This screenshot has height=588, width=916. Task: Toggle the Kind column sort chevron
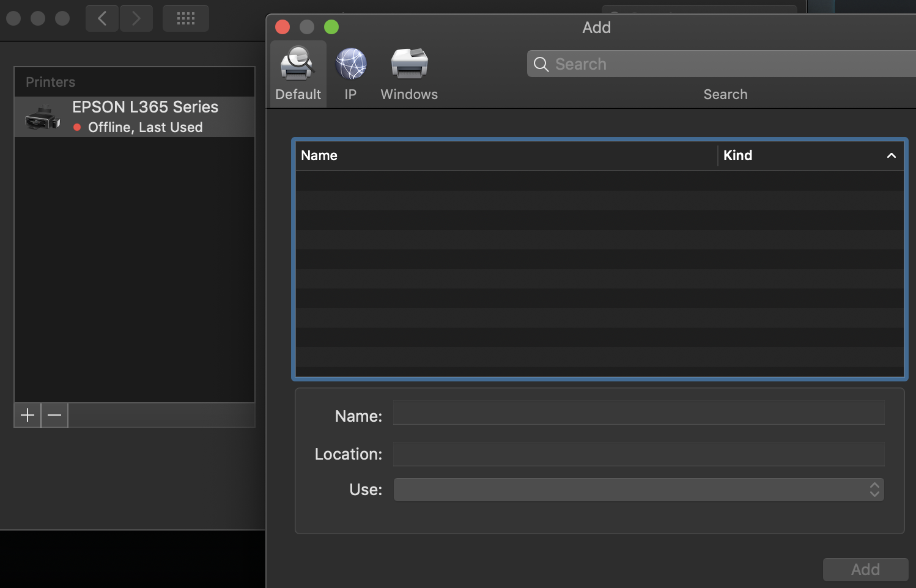(x=891, y=156)
